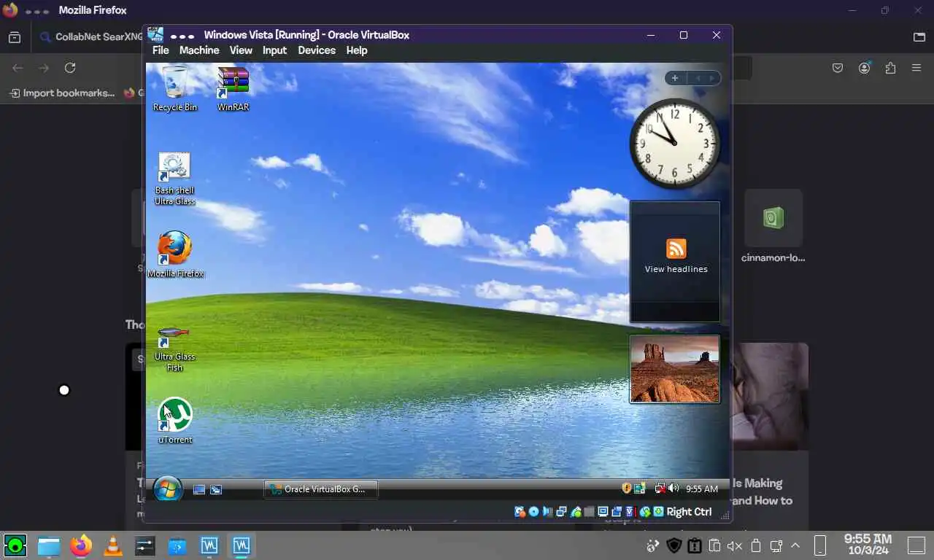Open the VirtualBox Machine menu

tap(199, 50)
